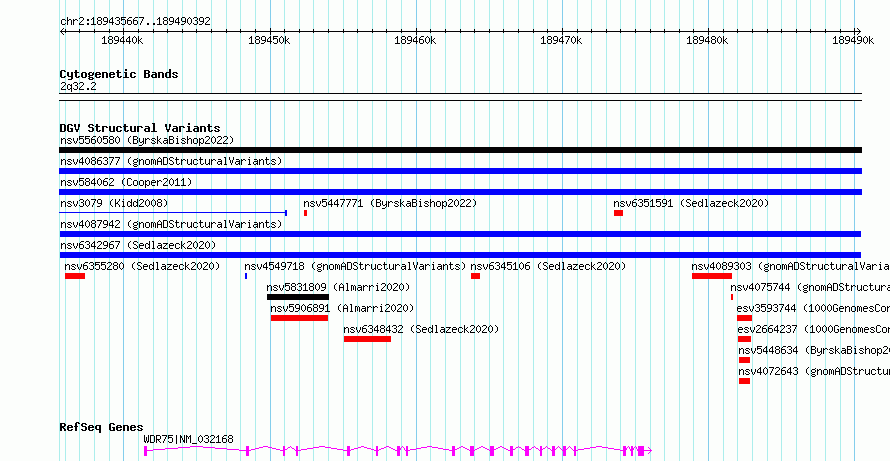Click the nsv4072643 red variant block
The height and width of the screenshot is (461, 890).
click(744, 381)
